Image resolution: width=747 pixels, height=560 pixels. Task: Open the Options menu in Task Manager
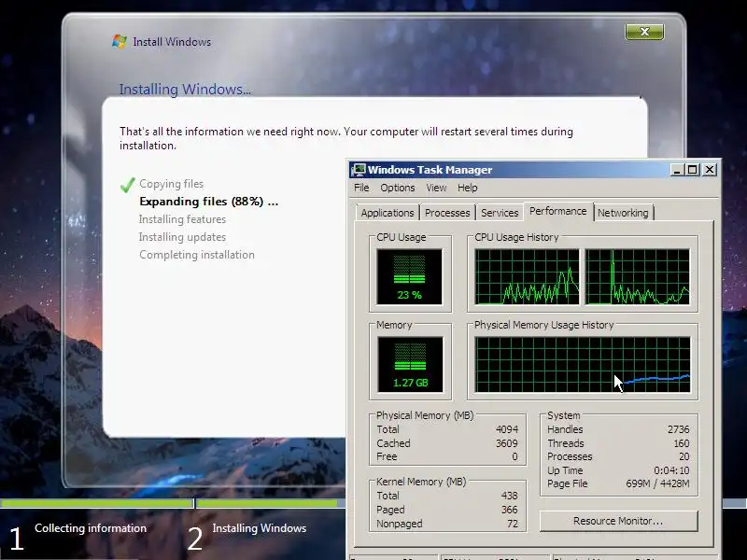click(x=398, y=188)
